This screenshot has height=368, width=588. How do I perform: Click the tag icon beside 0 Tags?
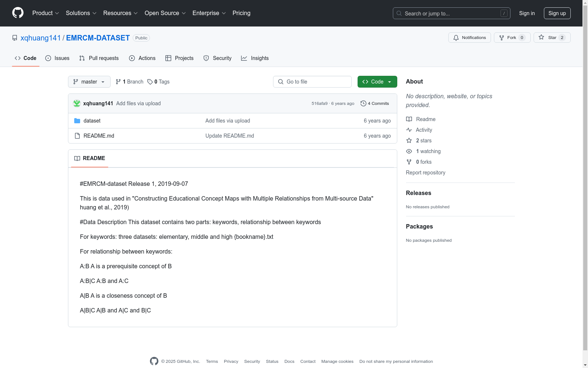[150, 82]
